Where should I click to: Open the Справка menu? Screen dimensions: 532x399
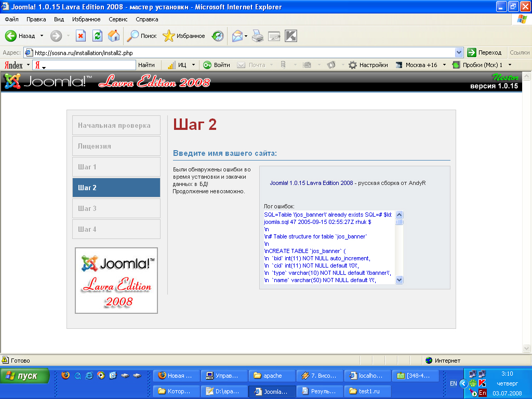pos(147,19)
